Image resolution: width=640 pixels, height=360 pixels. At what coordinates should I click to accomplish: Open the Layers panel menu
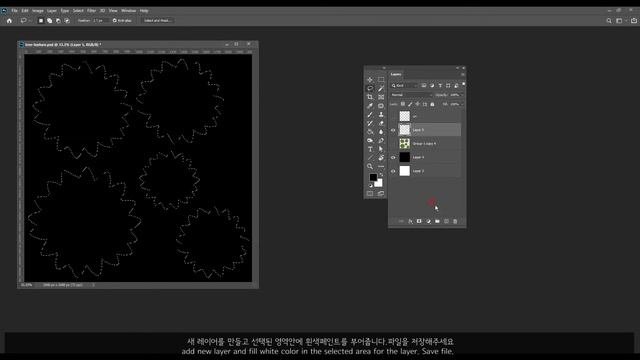pyautogui.click(x=462, y=74)
